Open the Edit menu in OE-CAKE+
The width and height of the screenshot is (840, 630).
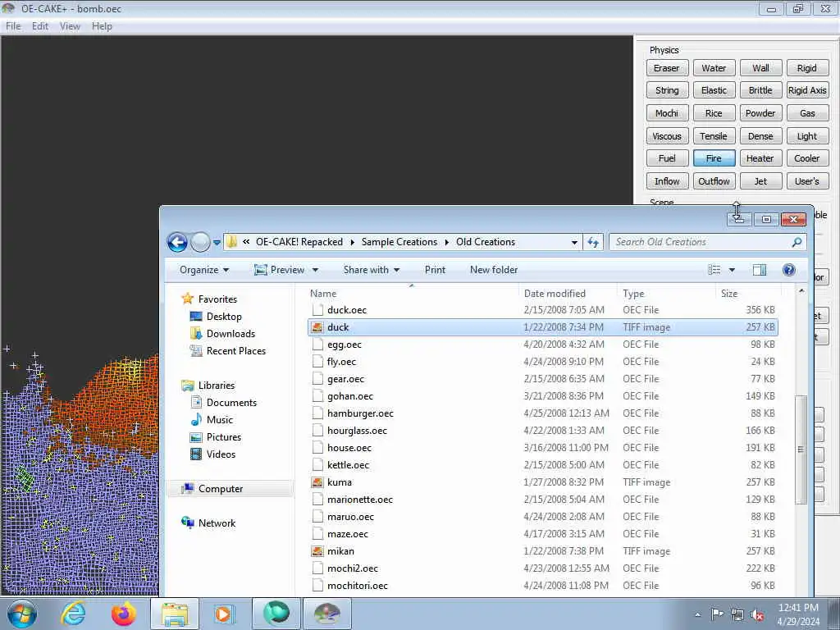(x=39, y=26)
